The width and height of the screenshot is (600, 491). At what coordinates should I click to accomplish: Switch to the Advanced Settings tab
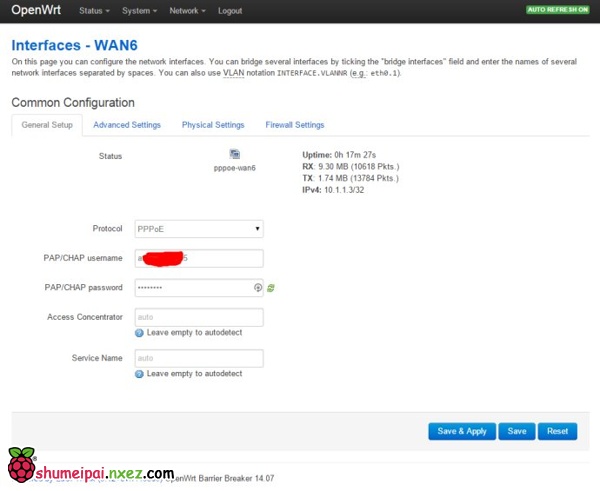[127, 125]
